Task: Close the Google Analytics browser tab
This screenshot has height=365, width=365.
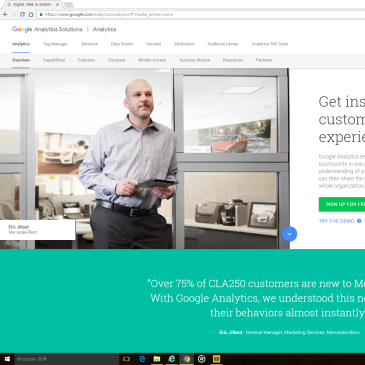Action: click(x=57, y=5)
